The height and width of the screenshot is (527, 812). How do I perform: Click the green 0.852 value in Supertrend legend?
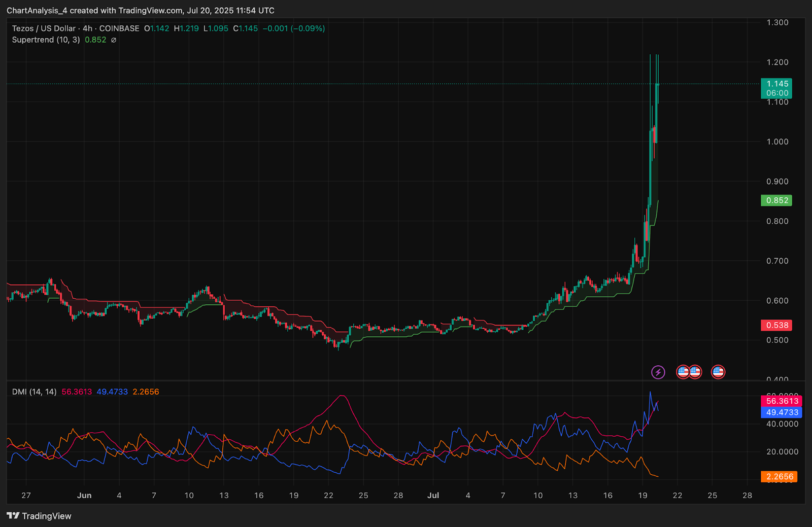(95, 40)
